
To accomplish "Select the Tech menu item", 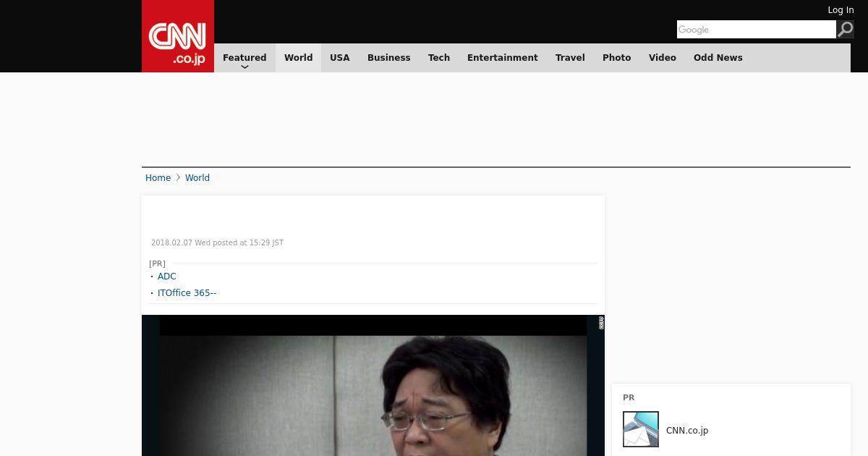I will (x=439, y=58).
